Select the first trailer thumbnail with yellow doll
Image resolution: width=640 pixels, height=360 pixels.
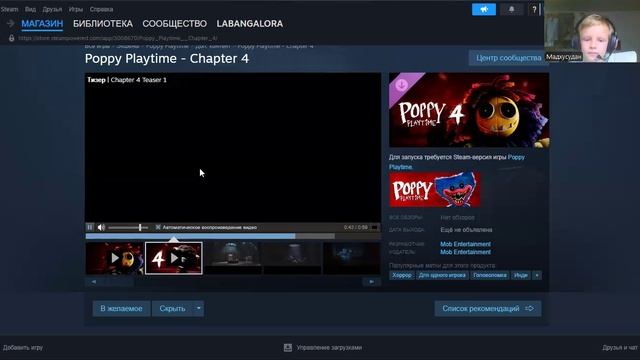[x=115, y=258]
